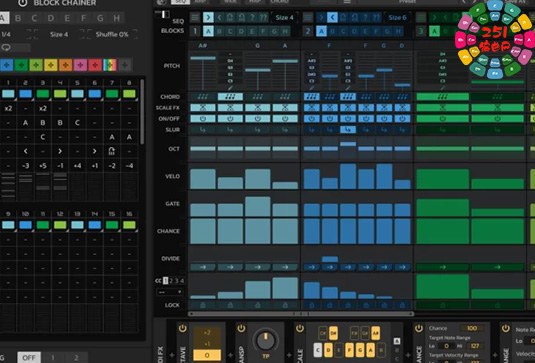The height and width of the screenshot is (363, 535).
Task: Click Target Note Range Hi 127 field
Action: pyautogui.click(x=475, y=346)
